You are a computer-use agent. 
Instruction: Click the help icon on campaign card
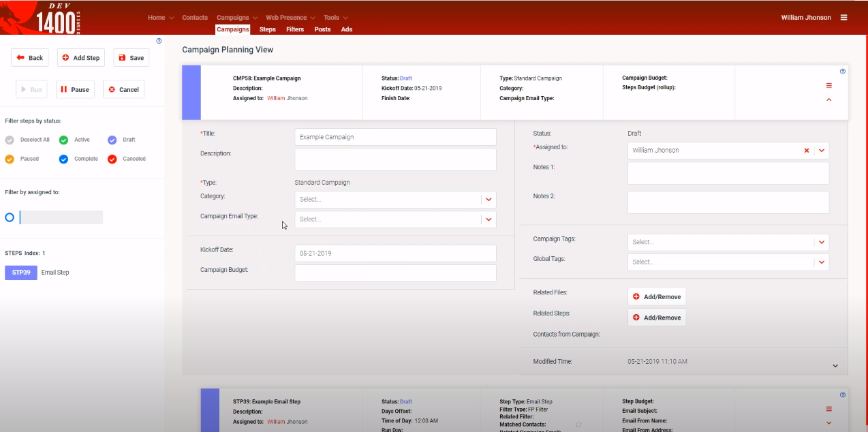click(843, 72)
